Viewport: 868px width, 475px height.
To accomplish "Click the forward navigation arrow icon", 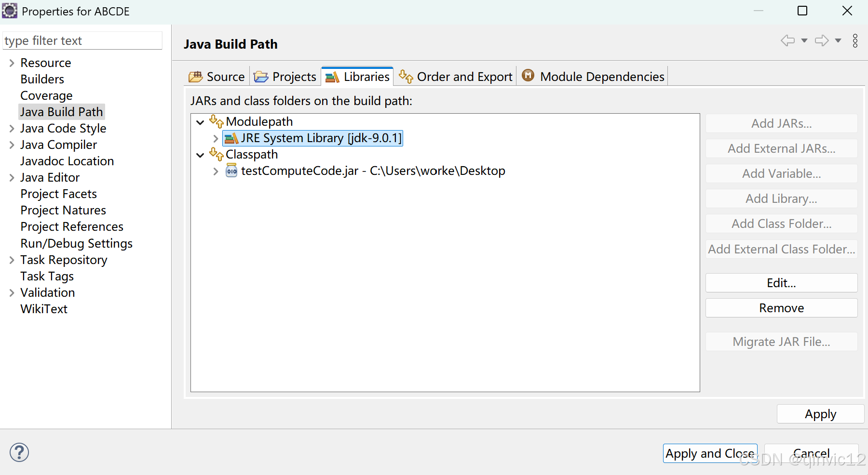I will (822, 40).
